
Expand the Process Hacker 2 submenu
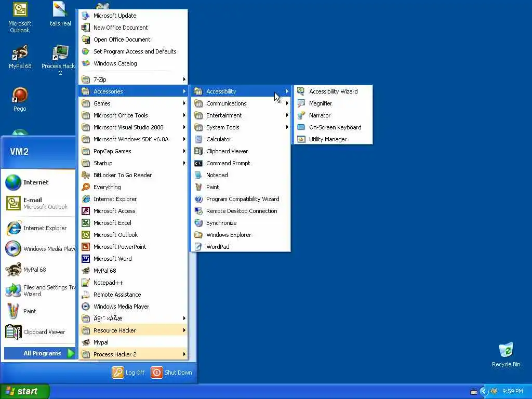pos(134,354)
